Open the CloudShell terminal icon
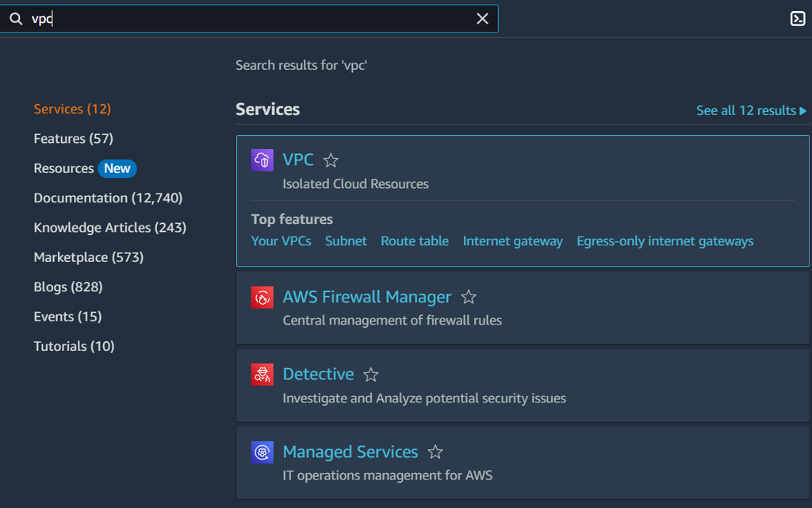 (798, 19)
